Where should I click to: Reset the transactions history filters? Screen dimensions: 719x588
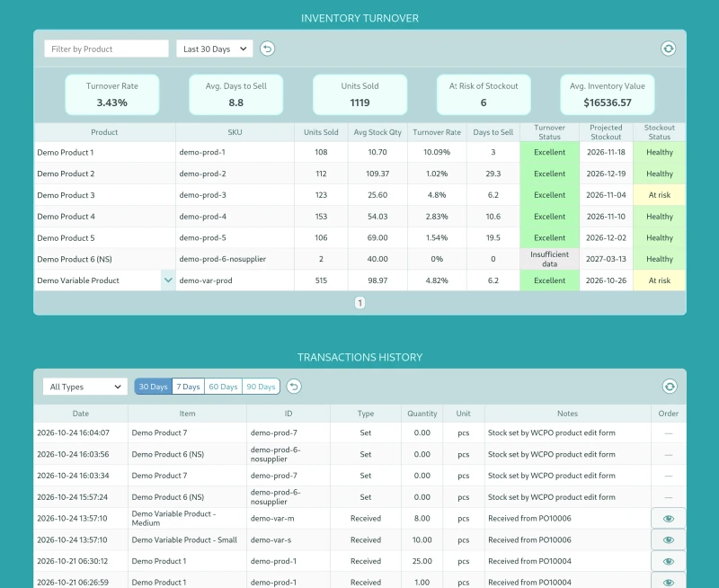[x=294, y=387]
